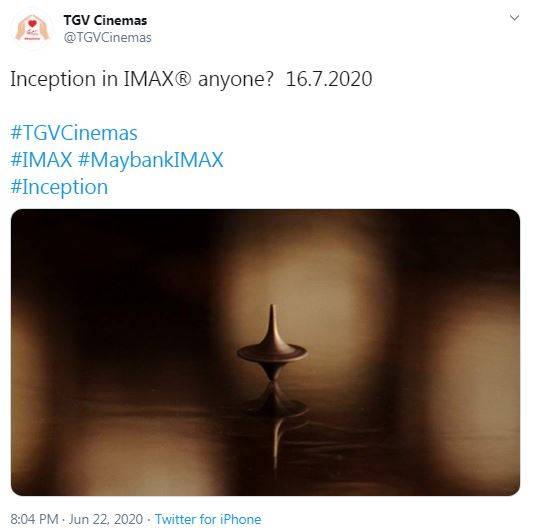Open the spinning top image

(x=265, y=352)
